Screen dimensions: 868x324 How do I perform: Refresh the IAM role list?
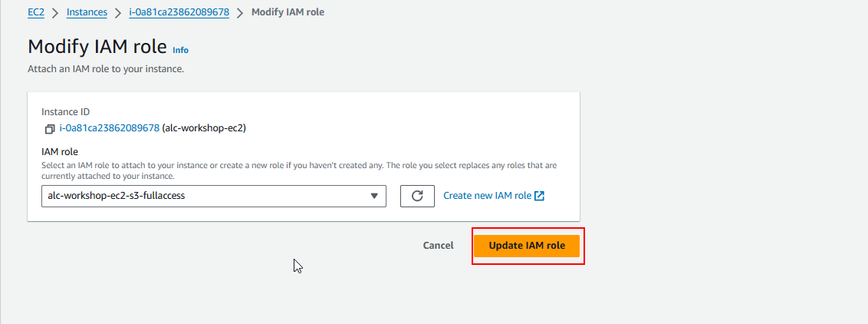click(x=417, y=196)
